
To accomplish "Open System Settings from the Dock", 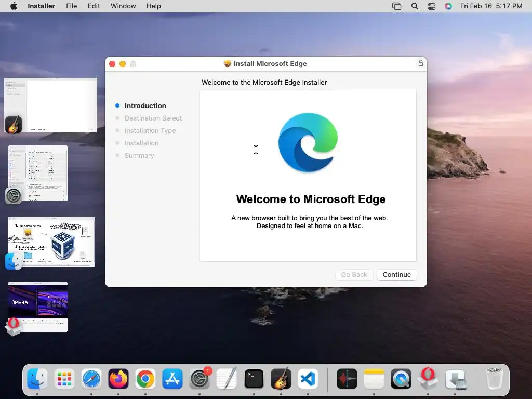I will 199,379.
